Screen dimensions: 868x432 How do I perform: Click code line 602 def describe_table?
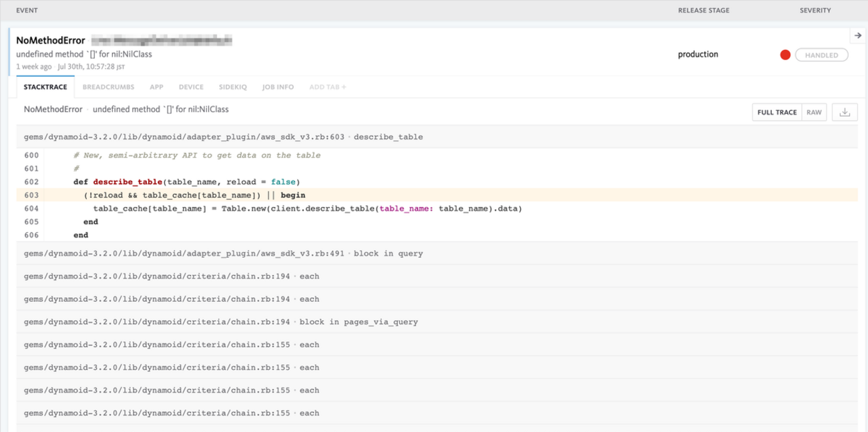187,182
